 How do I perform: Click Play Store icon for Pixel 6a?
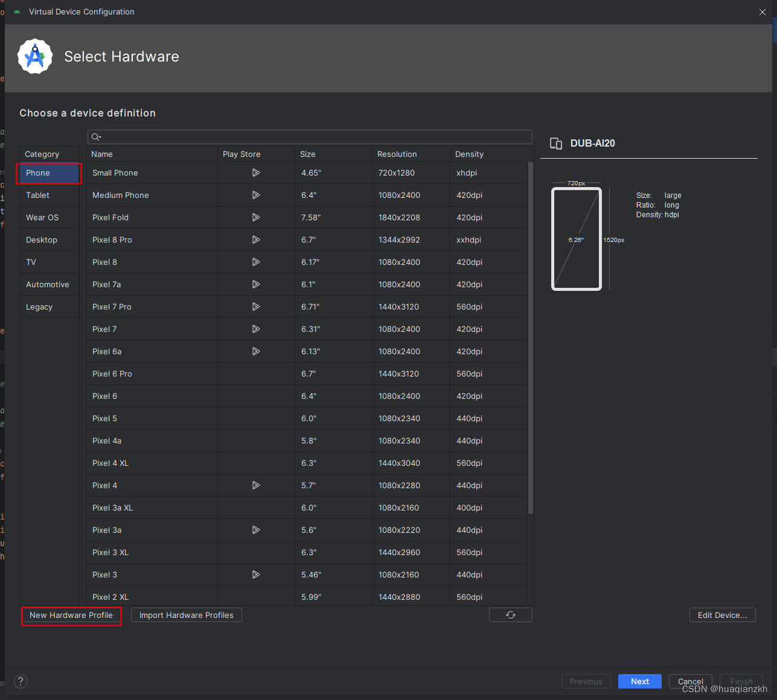[256, 351]
